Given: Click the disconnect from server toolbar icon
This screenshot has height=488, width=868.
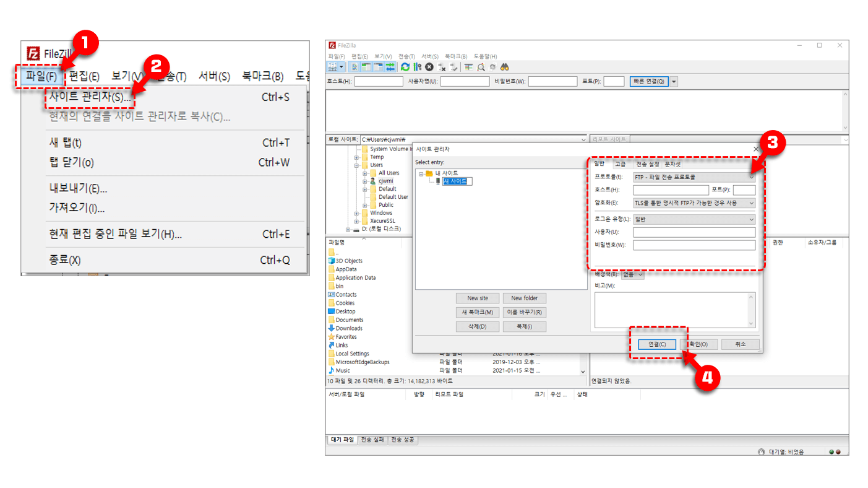Looking at the screenshot, I should [441, 67].
